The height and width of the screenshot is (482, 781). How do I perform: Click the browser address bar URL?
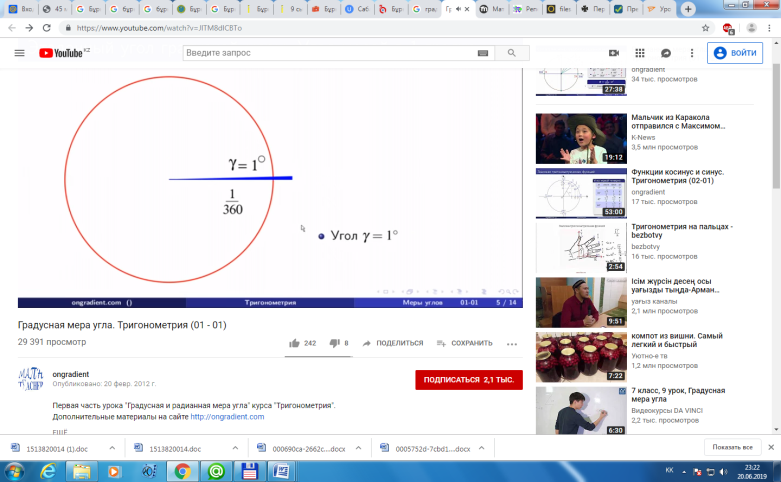pyautogui.click(x=159, y=28)
